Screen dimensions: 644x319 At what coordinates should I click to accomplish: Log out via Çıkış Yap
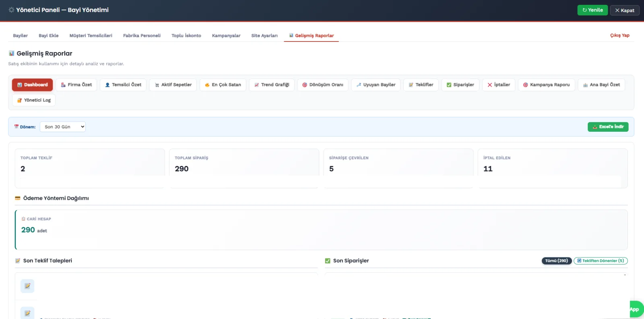pyautogui.click(x=620, y=35)
